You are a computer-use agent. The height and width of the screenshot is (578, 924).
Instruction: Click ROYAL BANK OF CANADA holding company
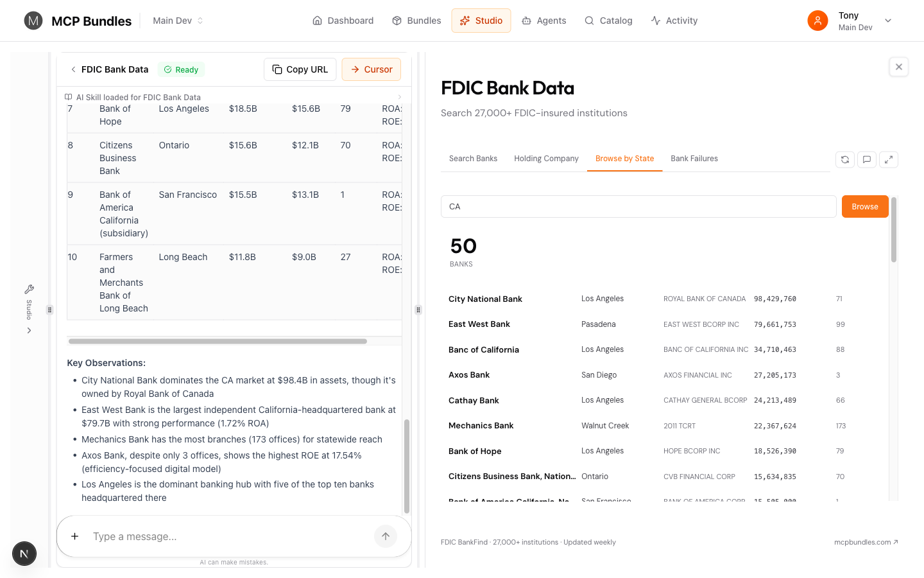pos(705,299)
